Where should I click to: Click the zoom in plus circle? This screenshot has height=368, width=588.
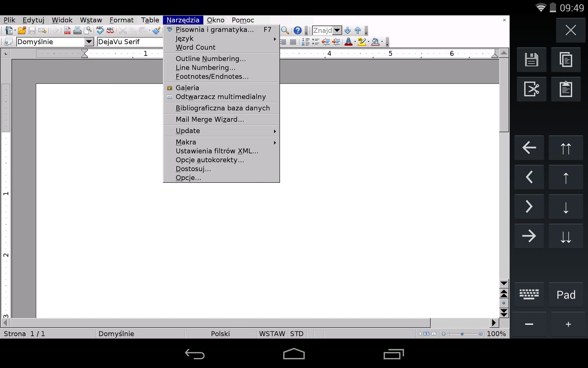pos(480,334)
